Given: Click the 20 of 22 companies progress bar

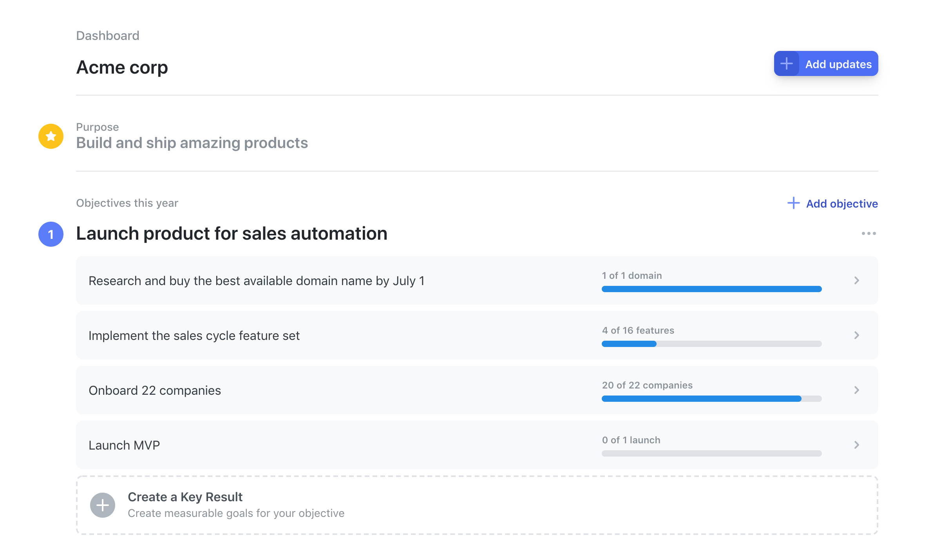Looking at the screenshot, I should tap(711, 399).
